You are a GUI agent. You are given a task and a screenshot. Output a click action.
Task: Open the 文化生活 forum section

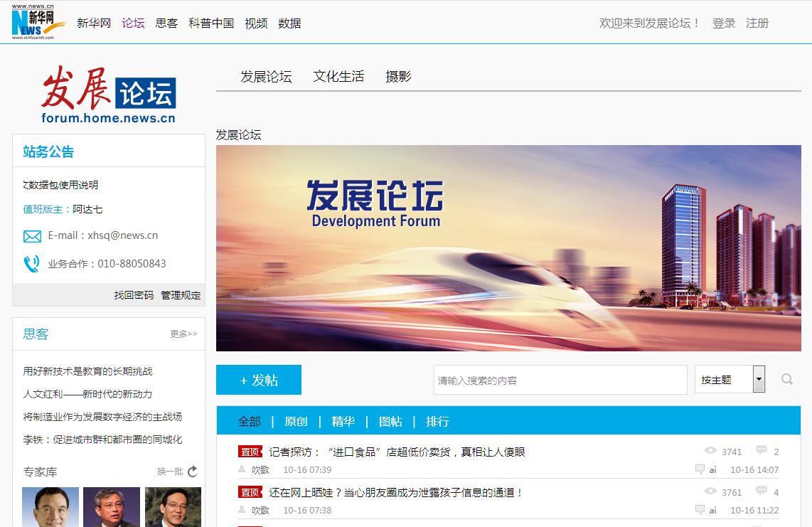tap(338, 77)
